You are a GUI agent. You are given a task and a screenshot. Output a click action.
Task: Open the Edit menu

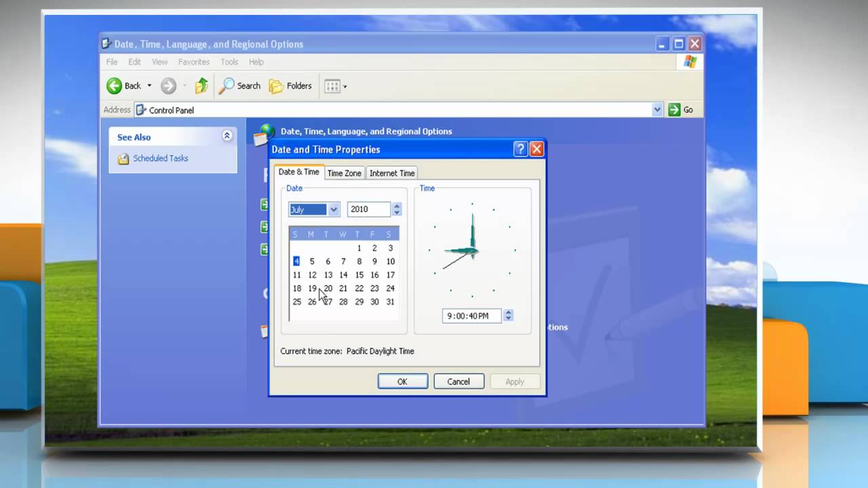135,62
